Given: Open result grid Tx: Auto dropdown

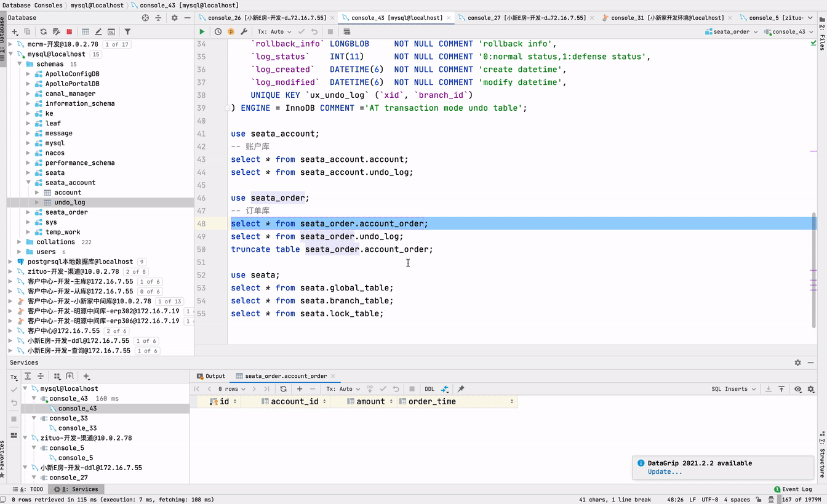Looking at the screenshot, I should pyautogui.click(x=343, y=389).
